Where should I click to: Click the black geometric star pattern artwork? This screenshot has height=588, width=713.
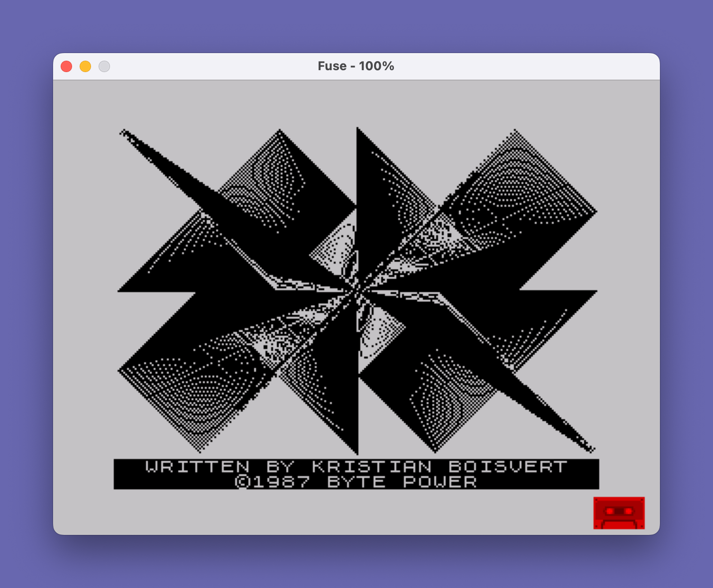click(x=357, y=291)
